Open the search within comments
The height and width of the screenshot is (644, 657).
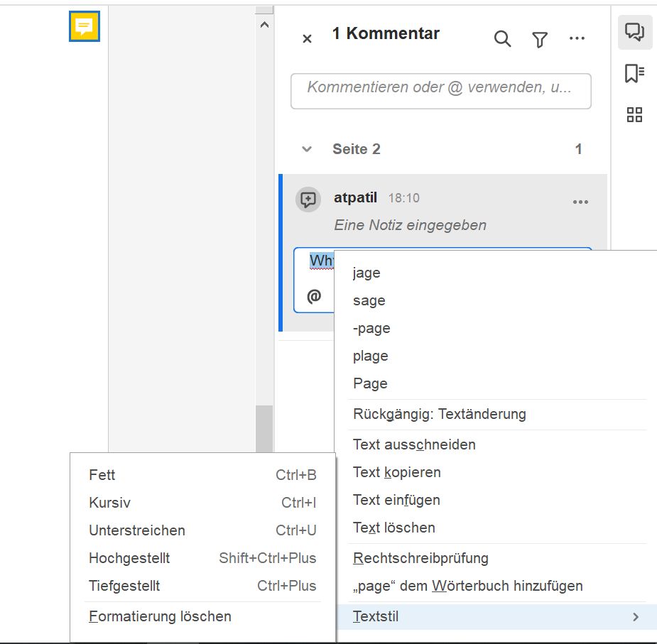502,40
